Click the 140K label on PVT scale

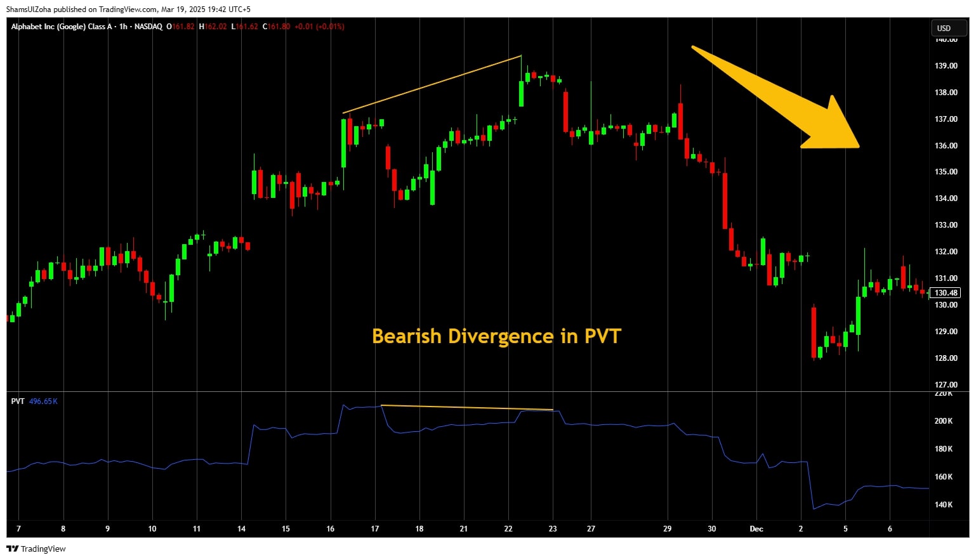coord(944,505)
